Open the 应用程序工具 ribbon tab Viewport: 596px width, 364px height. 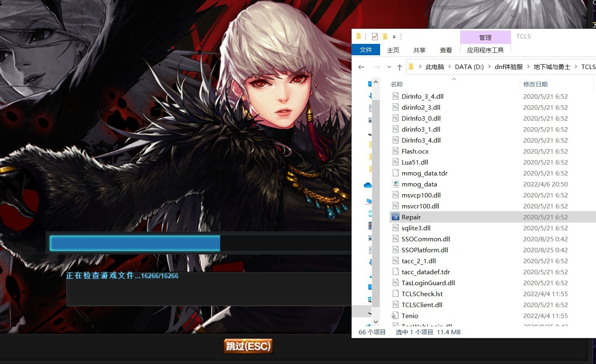[485, 50]
